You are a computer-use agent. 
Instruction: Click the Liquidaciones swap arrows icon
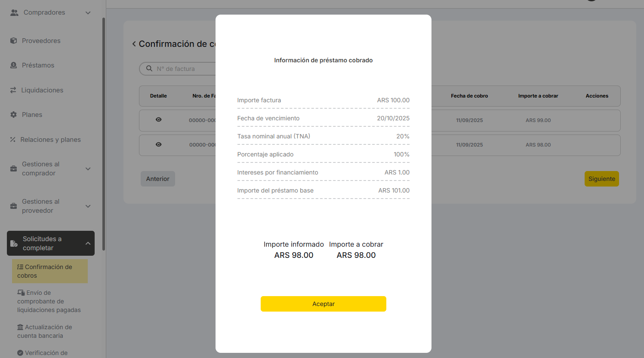[x=13, y=90]
